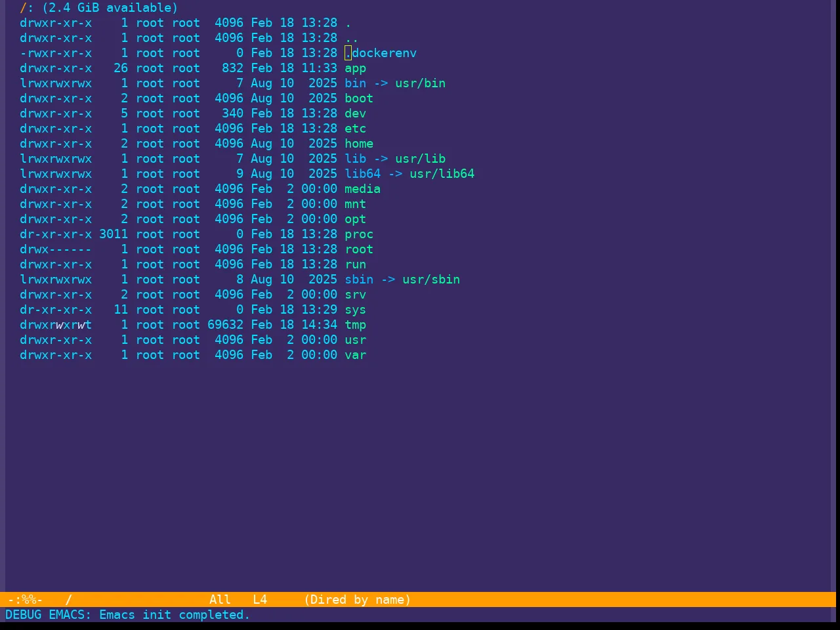Click the 13:29 time on sys row

pyautogui.click(x=320, y=310)
